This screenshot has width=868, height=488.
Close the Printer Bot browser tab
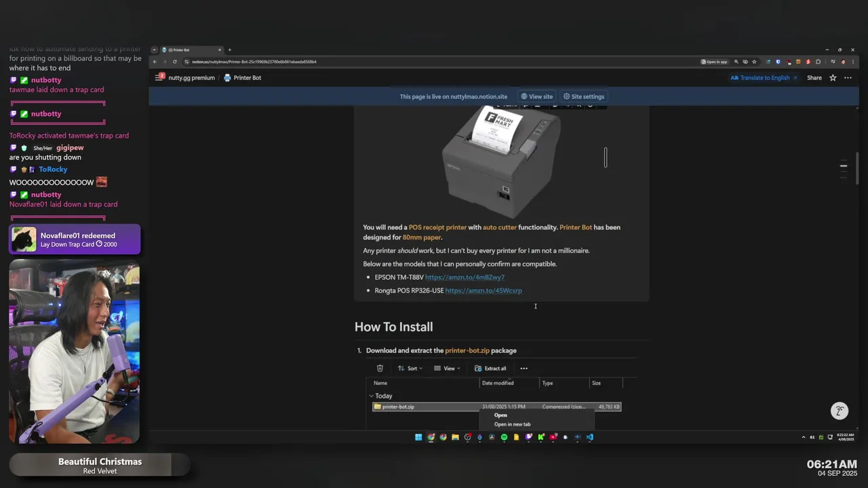click(x=220, y=49)
